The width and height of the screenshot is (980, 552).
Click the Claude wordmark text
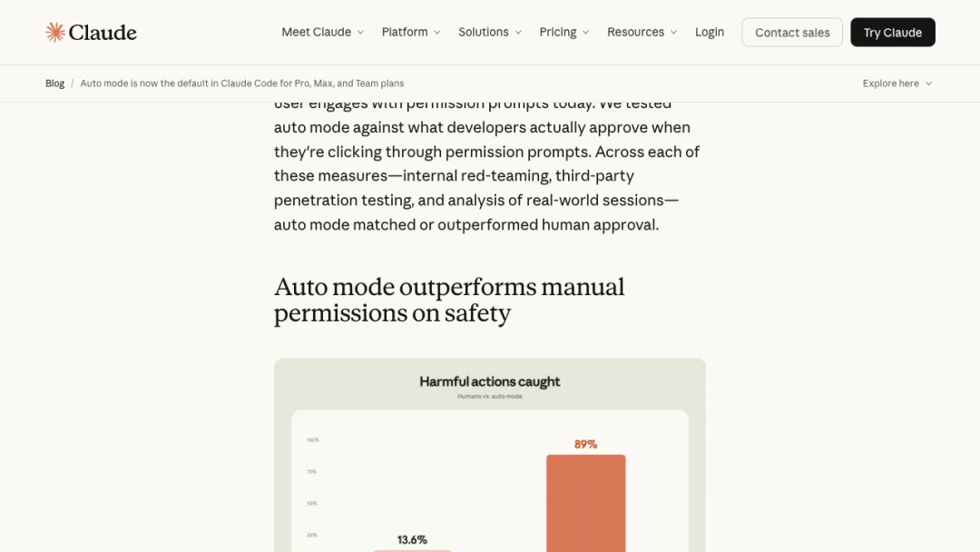coord(103,33)
